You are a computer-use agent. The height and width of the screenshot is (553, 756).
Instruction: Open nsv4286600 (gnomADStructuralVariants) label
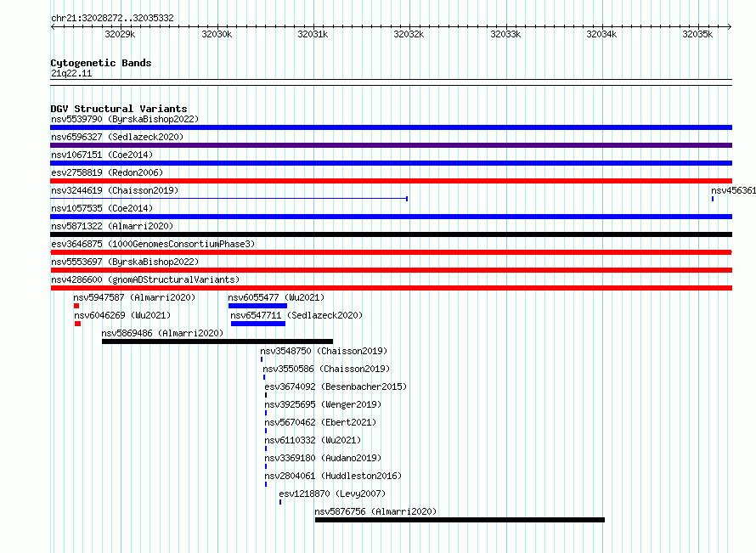tap(145, 279)
